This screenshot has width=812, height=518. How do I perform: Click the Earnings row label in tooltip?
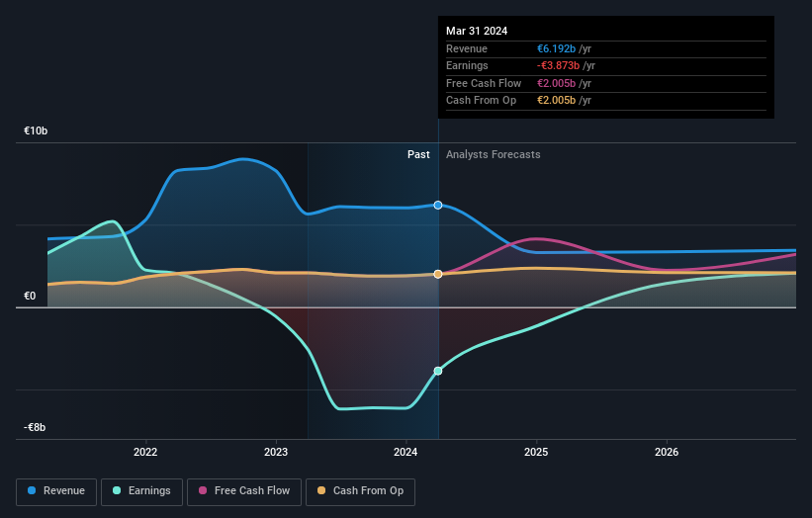point(467,65)
